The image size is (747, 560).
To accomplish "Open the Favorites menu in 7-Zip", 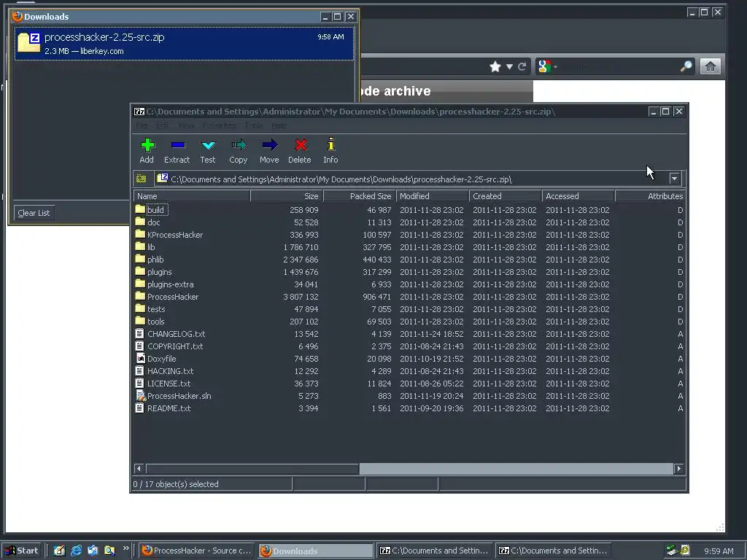I will [219, 125].
